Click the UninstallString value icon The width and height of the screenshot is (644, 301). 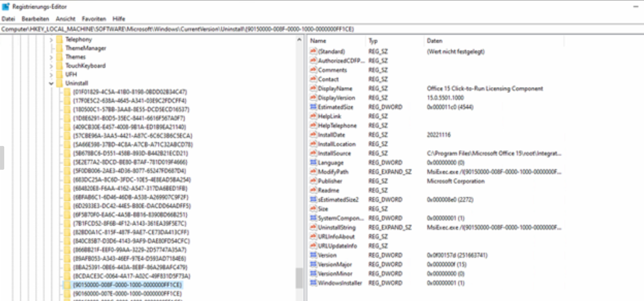[313, 227]
